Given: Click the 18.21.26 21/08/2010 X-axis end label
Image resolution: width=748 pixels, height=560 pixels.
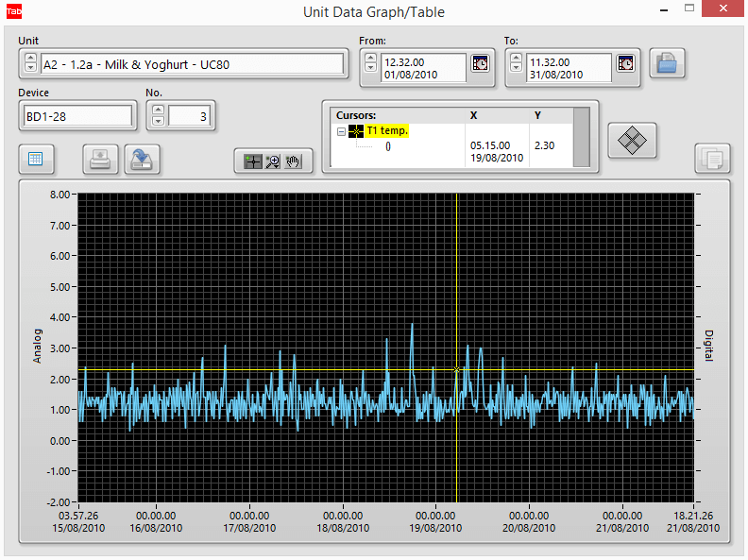Looking at the screenshot, I should [693, 522].
